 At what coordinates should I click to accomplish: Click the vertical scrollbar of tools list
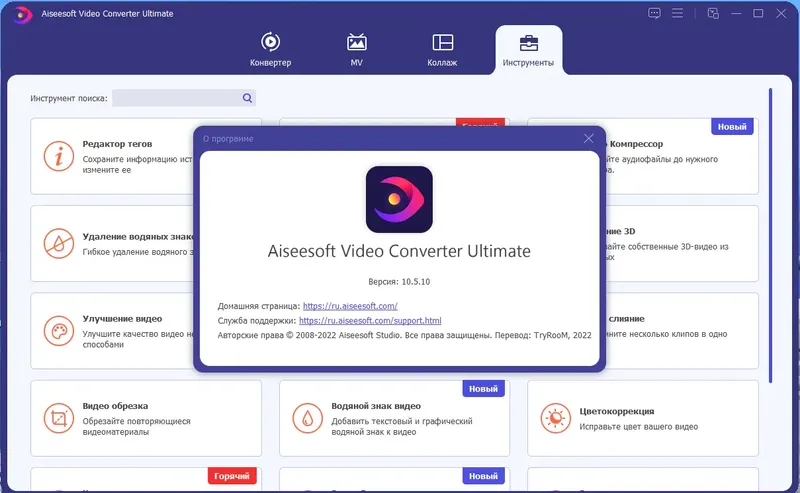770,235
